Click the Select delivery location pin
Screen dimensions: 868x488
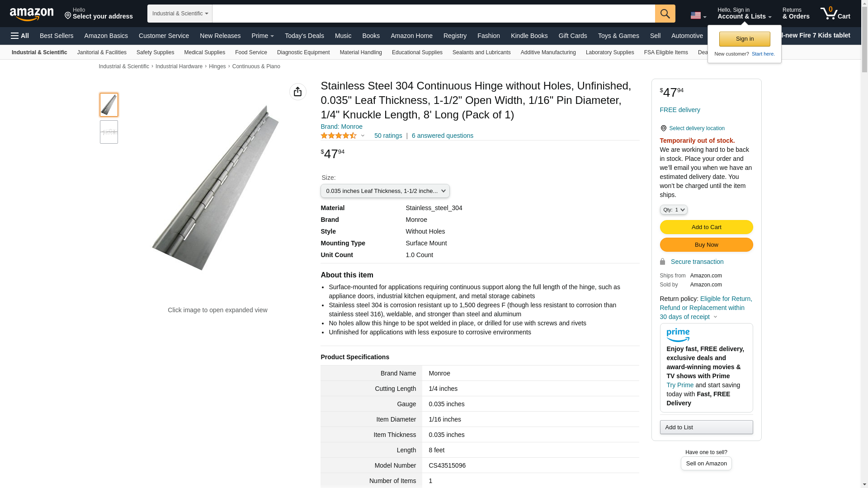[663, 128]
